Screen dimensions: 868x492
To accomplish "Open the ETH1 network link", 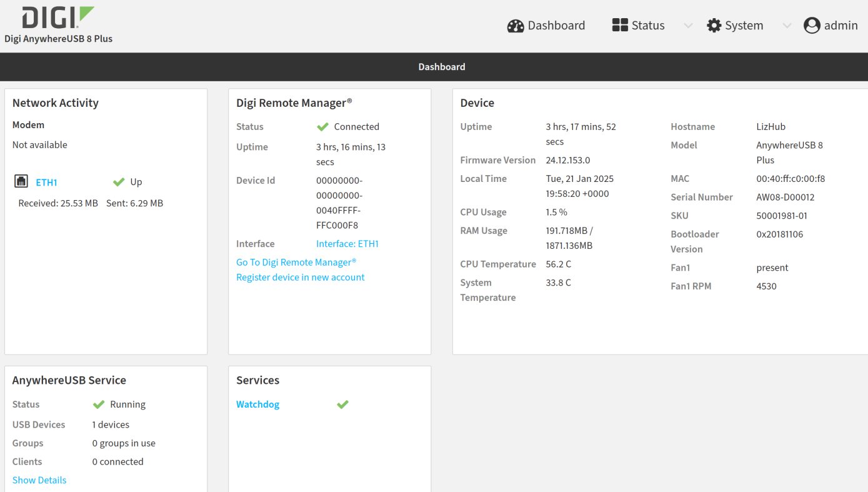I will click(x=46, y=183).
